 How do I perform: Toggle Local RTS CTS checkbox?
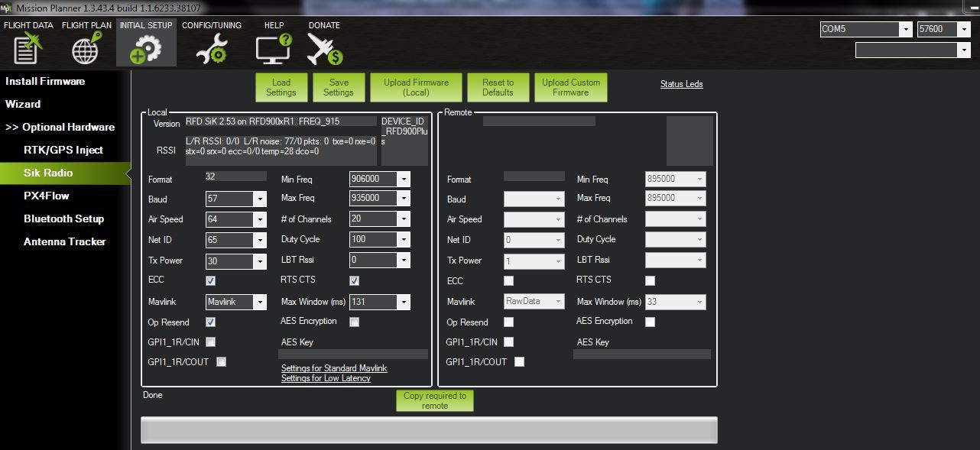coord(355,281)
